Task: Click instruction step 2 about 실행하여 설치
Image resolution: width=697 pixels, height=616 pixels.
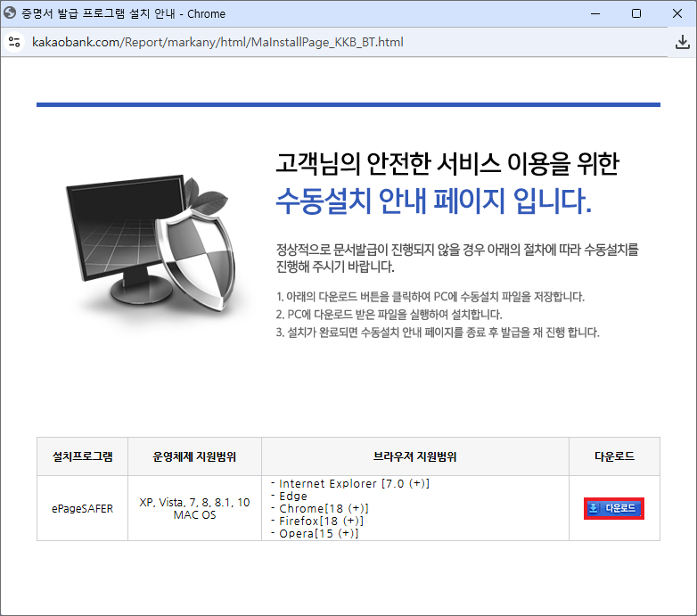Action: 389,314
